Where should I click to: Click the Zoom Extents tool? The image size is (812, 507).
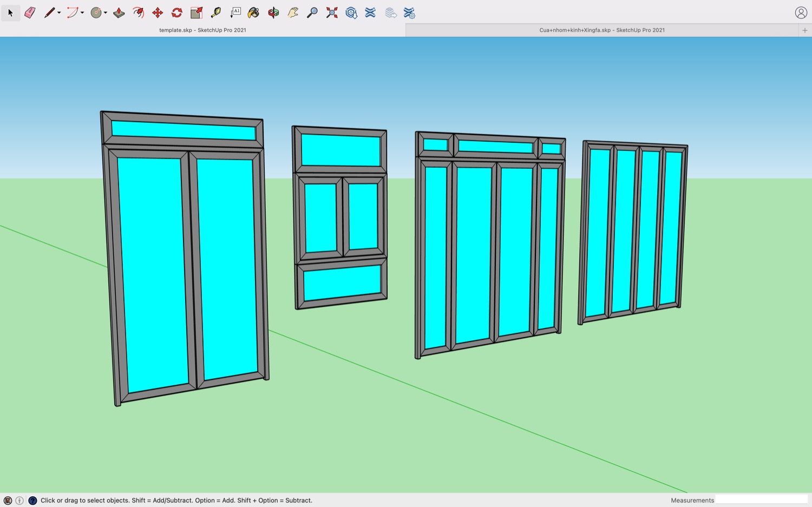pos(332,12)
